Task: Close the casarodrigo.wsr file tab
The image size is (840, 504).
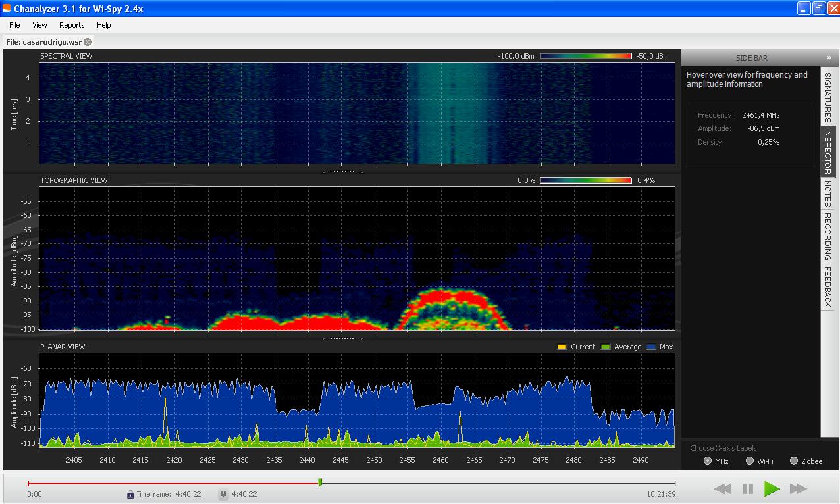Action: point(88,42)
